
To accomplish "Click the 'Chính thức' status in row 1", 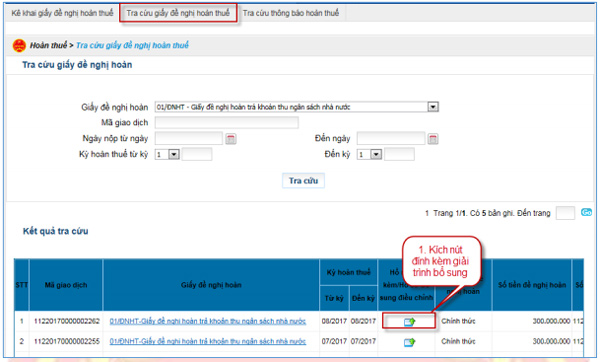I will (x=458, y=321).
